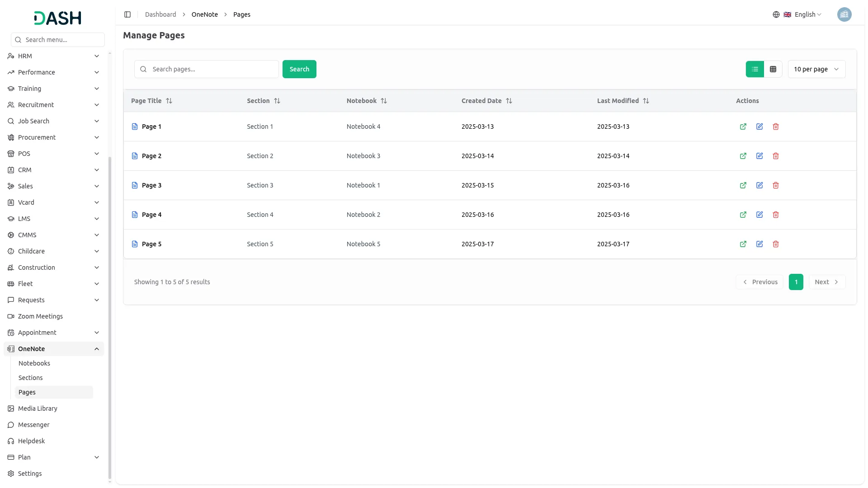Switch to list view
Screen dimensions: 868x488
755,69
